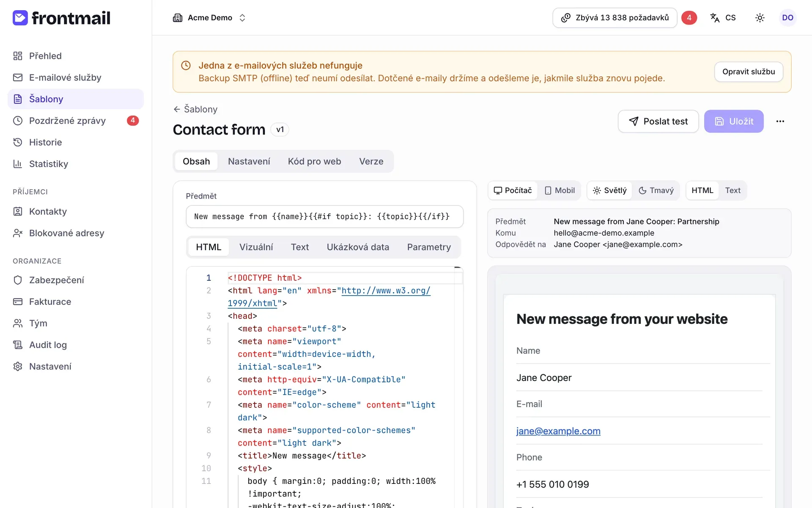Click the Nastavení gear icon in sidebar
Viewport: 812px width, 508px height.
(18, 366)
